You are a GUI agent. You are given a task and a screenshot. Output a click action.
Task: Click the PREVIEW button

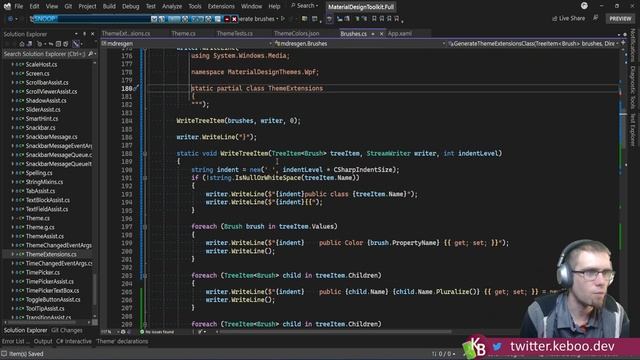[620, 19]
